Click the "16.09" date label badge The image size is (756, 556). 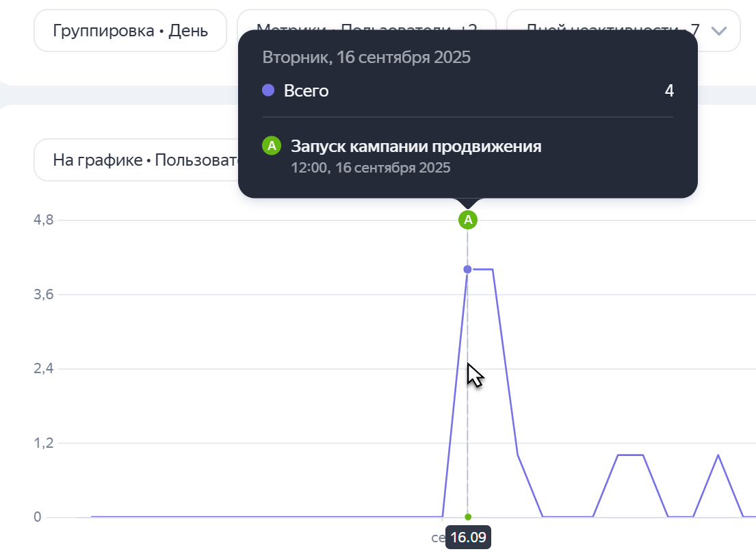pos(468,538)
